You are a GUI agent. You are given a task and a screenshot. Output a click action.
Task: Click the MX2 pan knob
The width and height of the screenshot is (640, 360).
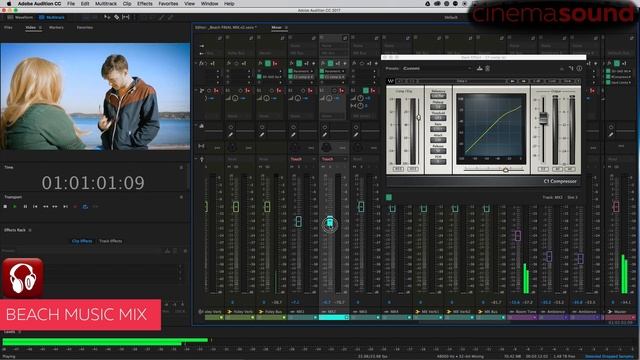(x=326, y=147)
